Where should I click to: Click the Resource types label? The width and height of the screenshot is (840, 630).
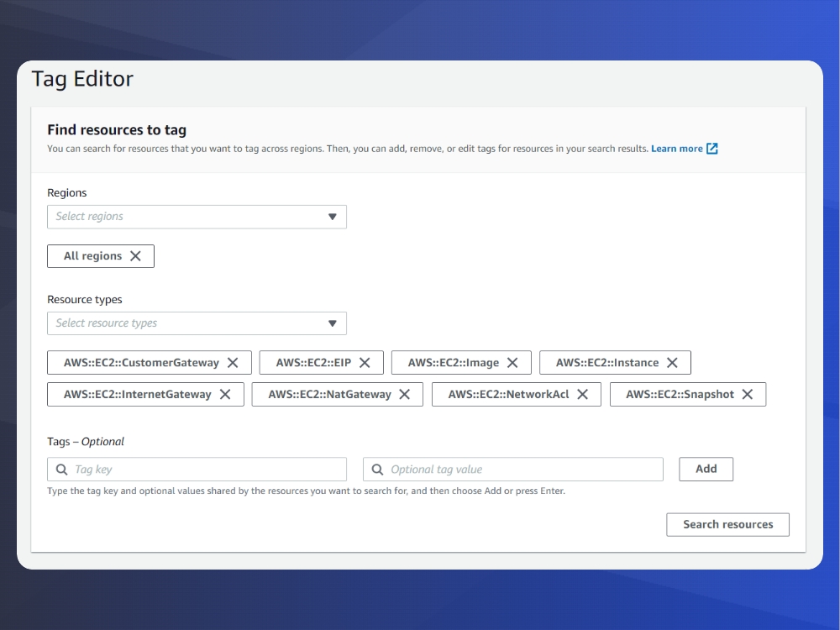[85, 300]
